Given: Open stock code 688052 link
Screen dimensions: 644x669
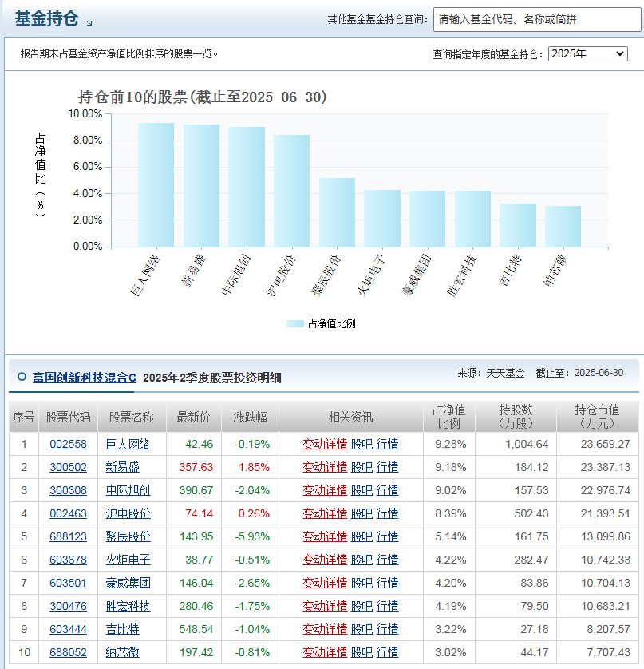Looking at the screenshot, I should [x=69, y=652].
